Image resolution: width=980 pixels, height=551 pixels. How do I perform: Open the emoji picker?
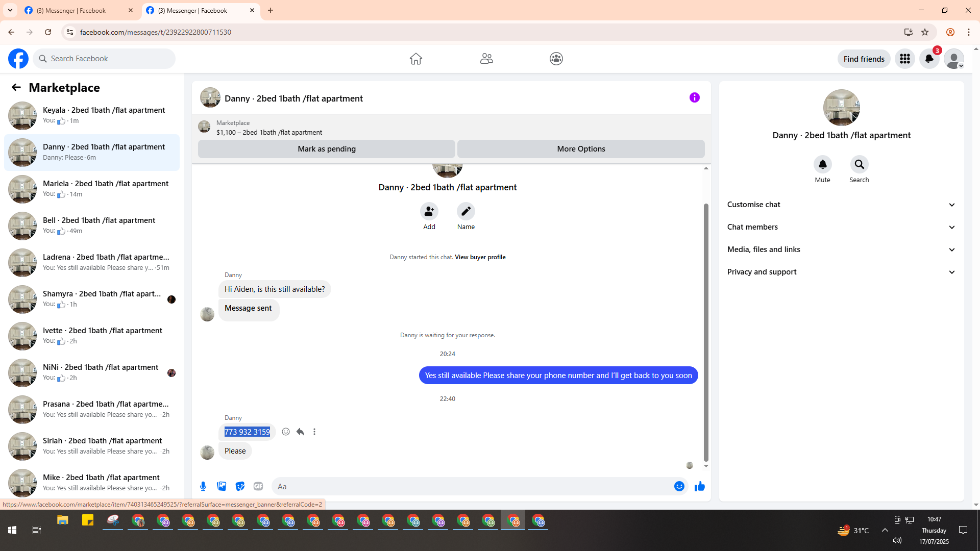(x=679, y=486)
